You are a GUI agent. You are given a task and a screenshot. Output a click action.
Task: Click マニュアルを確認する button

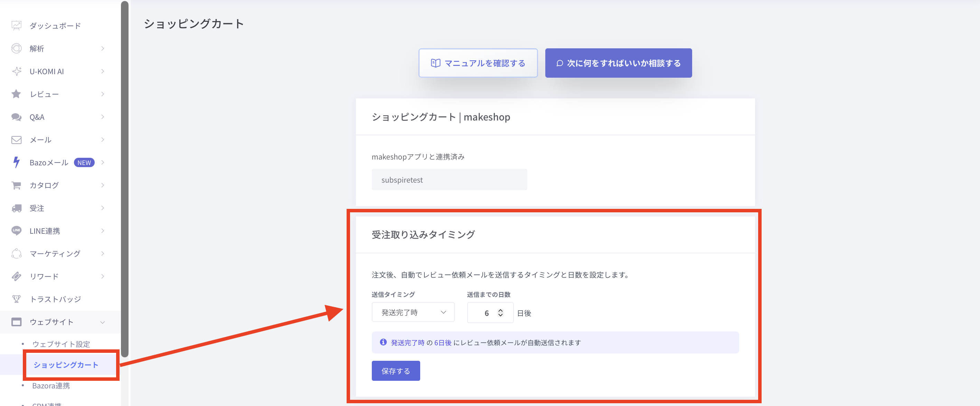coord(478,63)
